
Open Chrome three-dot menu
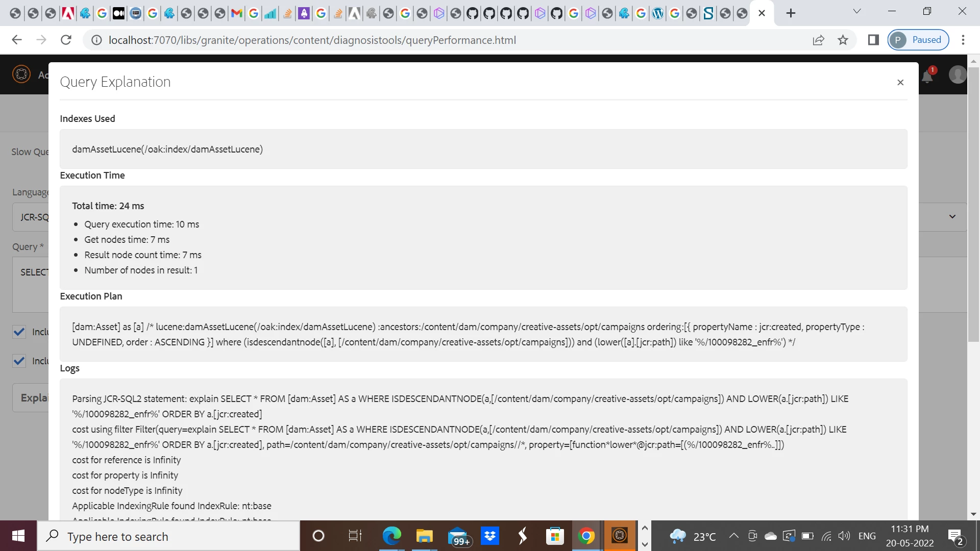[x=963, y=40]
